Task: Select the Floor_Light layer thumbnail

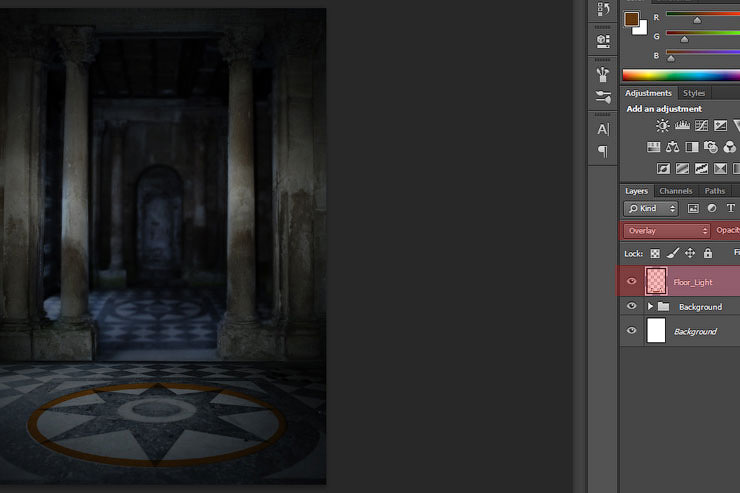Action: (656, 282)
